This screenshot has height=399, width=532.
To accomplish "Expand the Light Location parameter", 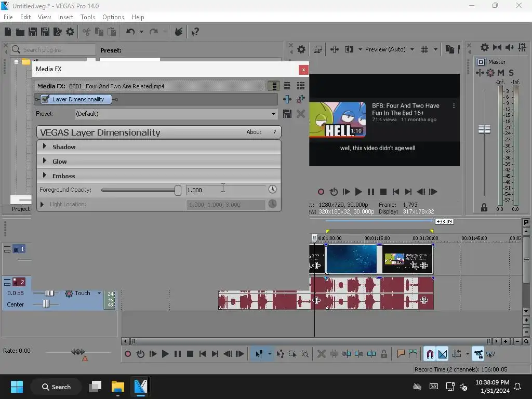I will pyautogui.click(x=42, y=204).
